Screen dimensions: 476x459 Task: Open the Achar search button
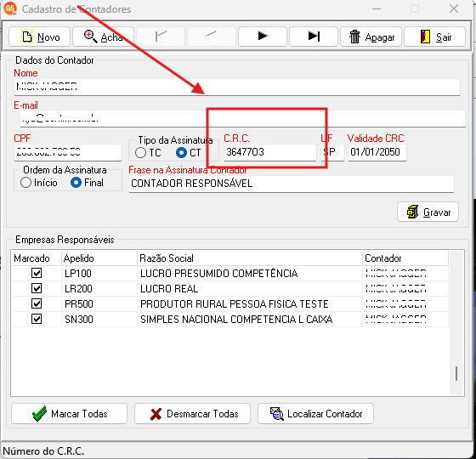click(x=103, y=37)
